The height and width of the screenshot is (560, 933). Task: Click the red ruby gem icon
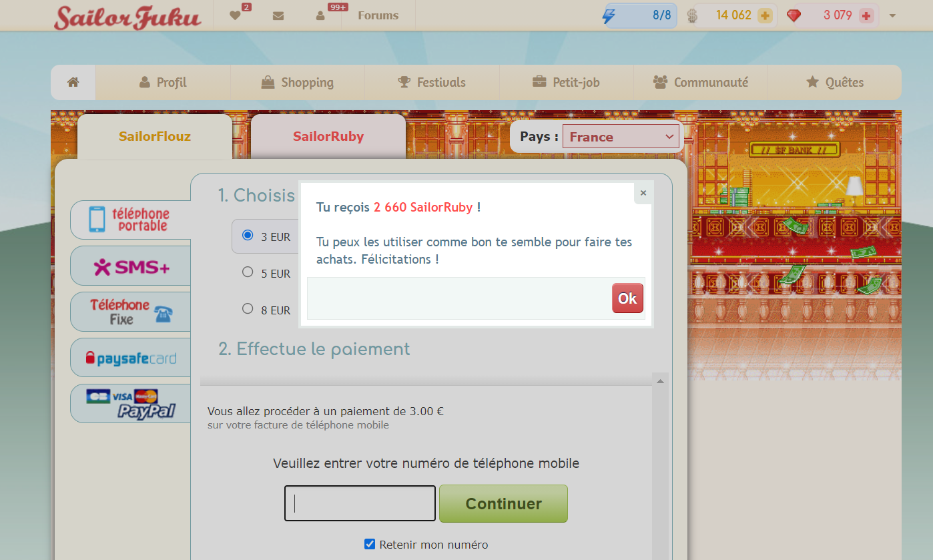point(794,15)
